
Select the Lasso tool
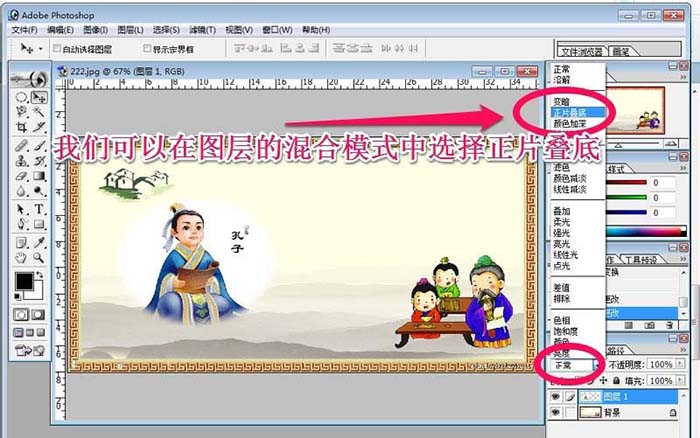(x=21, y=112)
